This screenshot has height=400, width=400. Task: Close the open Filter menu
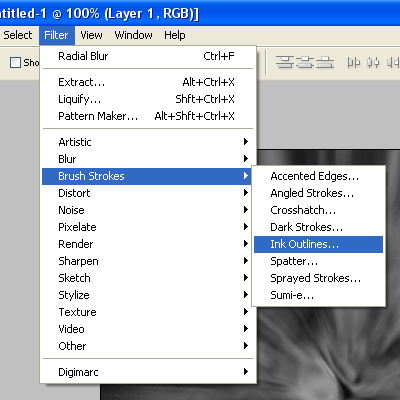(56, 35)
